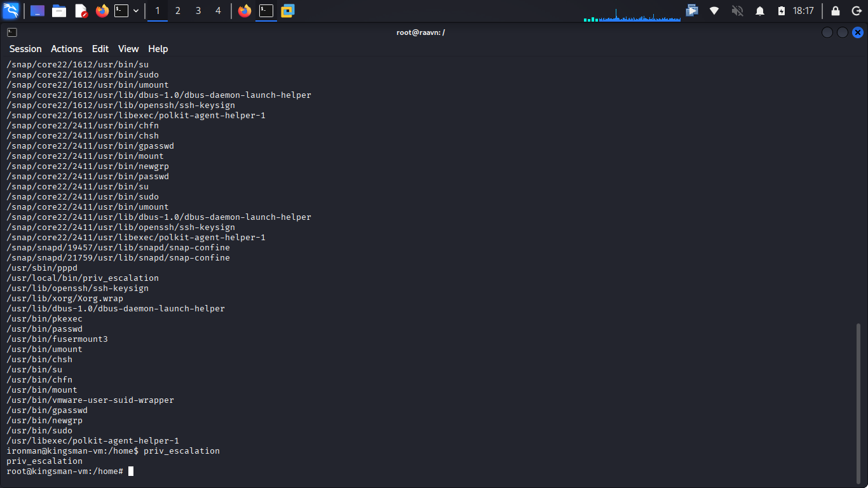Click the battery power manager icon
This screenshot has height=488, width=868.
pyautogui.click(x=781, y=11)
